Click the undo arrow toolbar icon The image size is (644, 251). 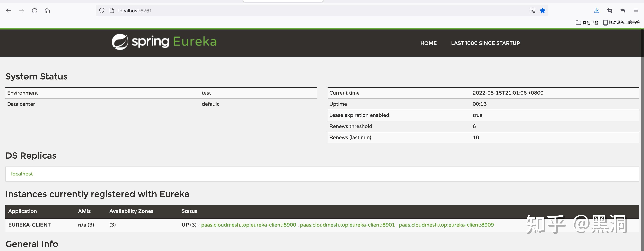[622, 10]
